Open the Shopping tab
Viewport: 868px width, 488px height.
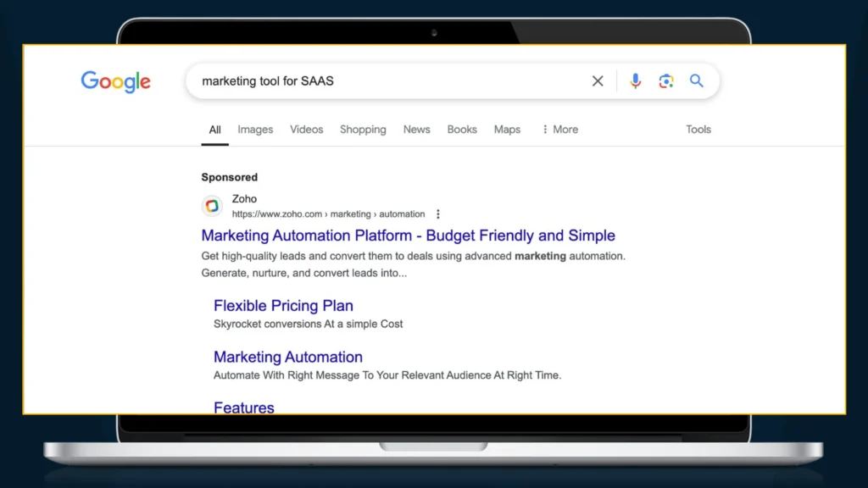click(x=363, y=130)
